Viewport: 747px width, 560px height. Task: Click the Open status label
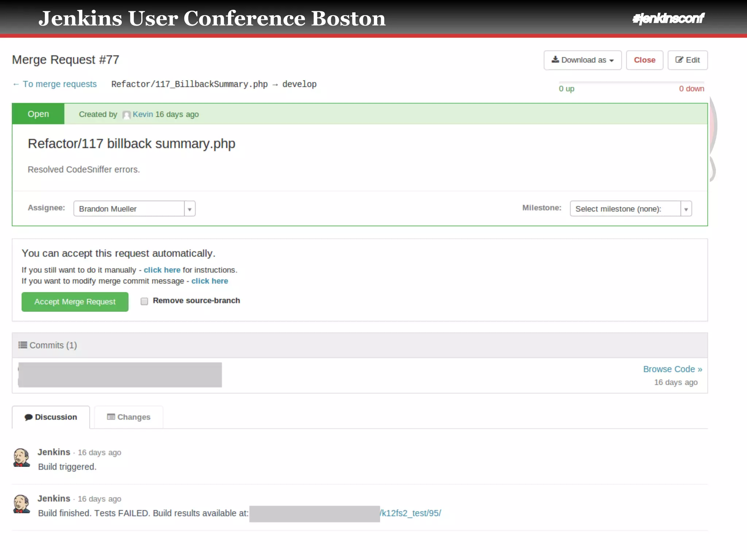point(38,114)
